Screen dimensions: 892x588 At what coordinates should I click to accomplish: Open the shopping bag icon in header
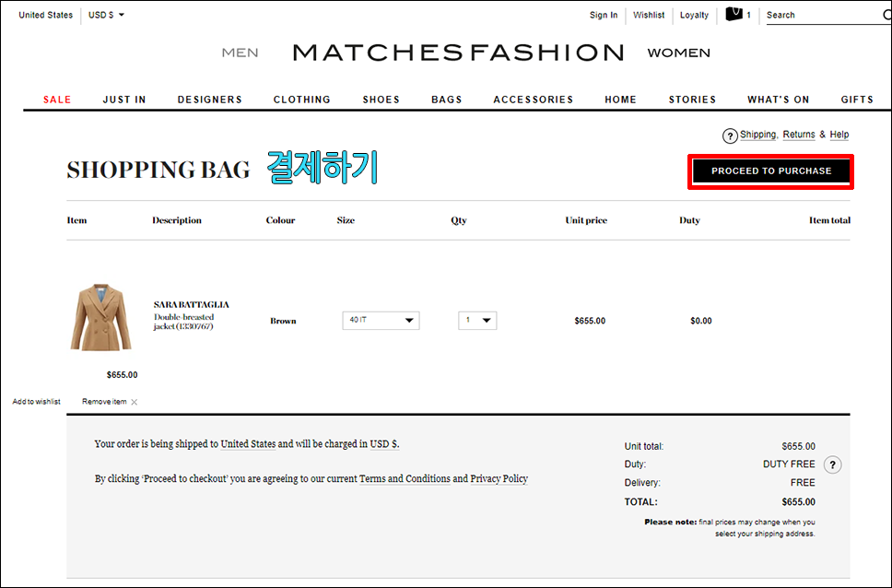click(734, 14)
